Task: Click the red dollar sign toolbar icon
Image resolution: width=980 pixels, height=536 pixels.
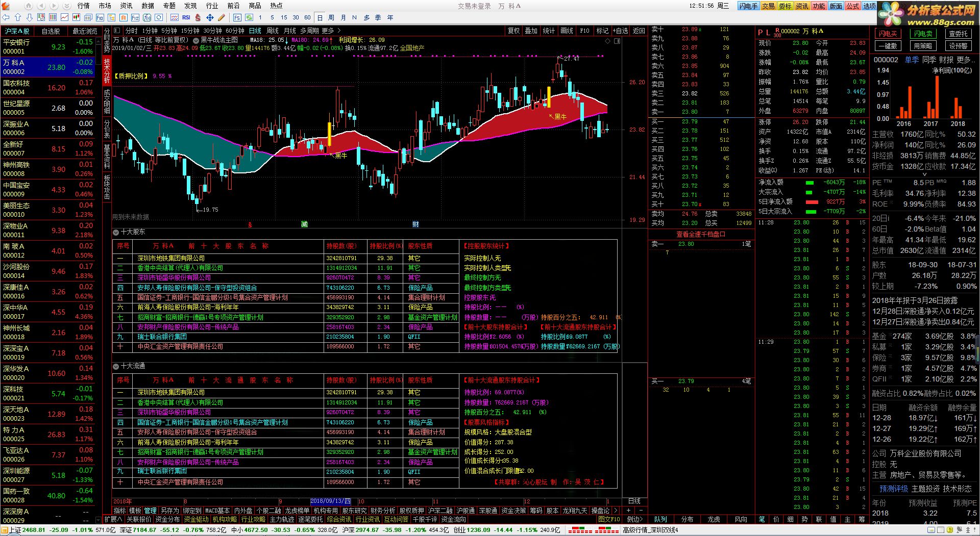Action: click(199, 17)
